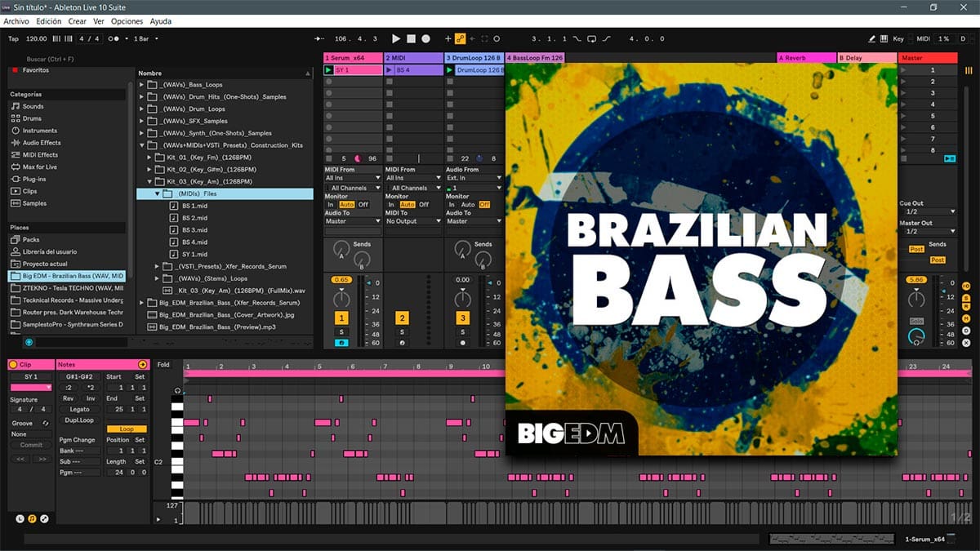Toggle track 2 activator button

[x=402, y=318]
